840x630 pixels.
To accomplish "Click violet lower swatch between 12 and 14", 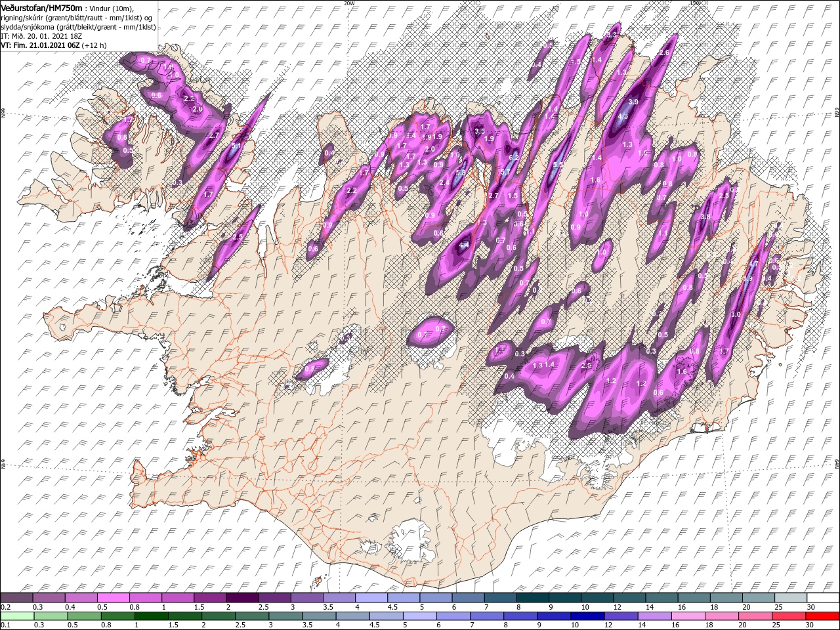I will pos(620,616).
